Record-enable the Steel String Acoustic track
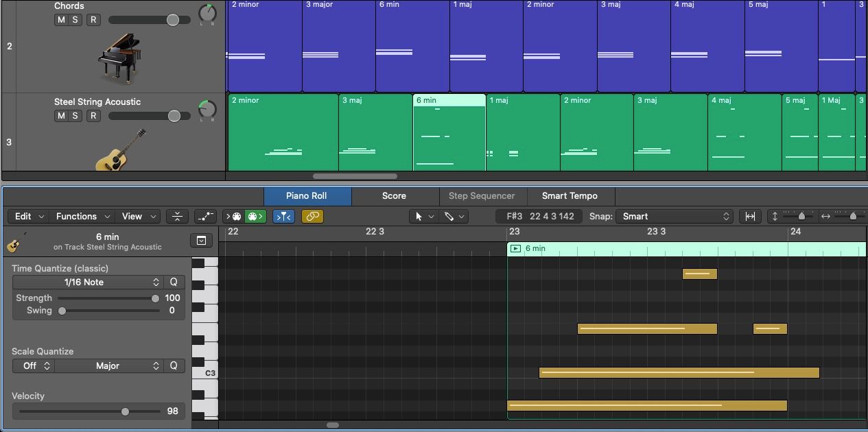Image resolution: width=868 pixels, height=432 pixels. (93, 116)
